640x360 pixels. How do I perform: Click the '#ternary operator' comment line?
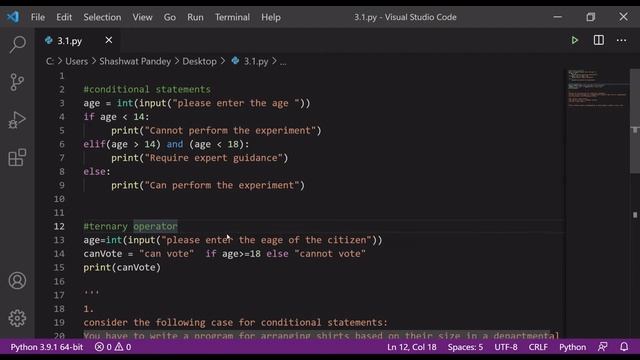tap(131, 226)
